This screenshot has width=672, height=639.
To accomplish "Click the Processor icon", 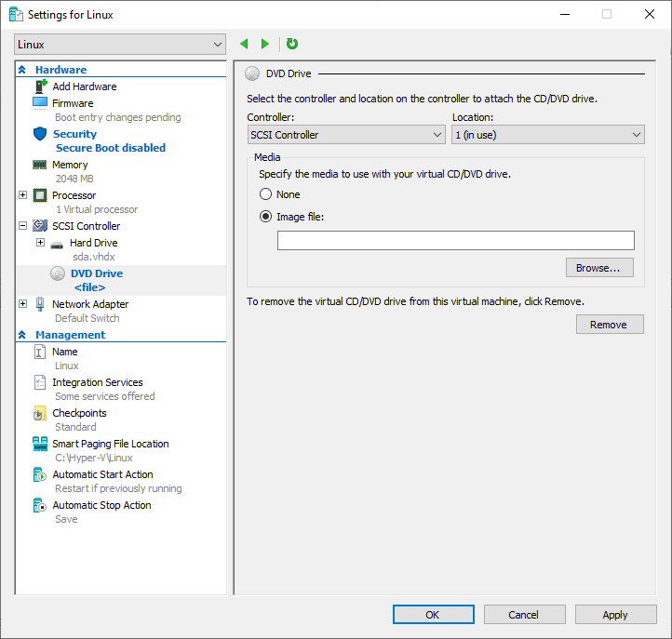I will click(40, 195).
